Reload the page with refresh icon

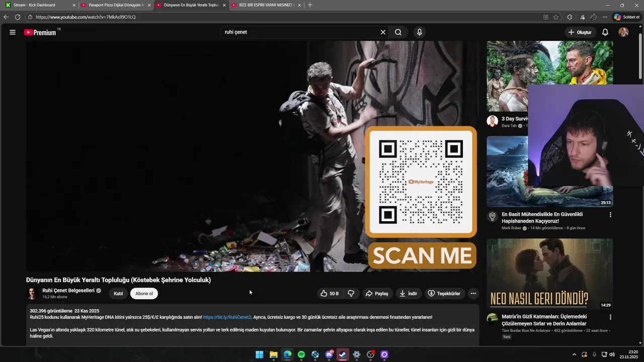click(18, 17)
